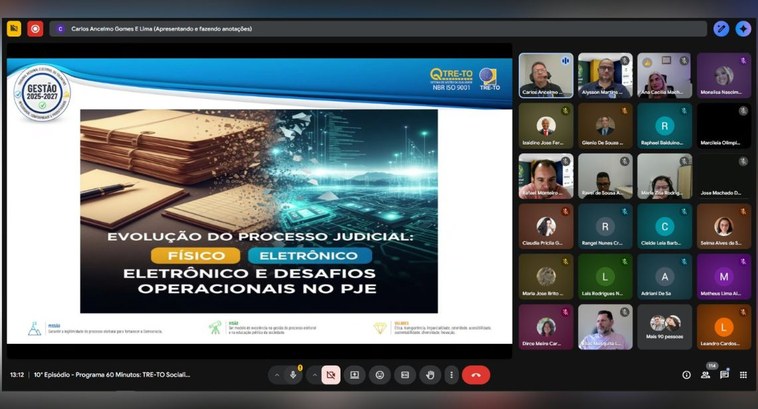Select Rangel Nunes Cr... participant tile
Image resolution: width=758 pixels, height=409 pixels.
(605, 226)
